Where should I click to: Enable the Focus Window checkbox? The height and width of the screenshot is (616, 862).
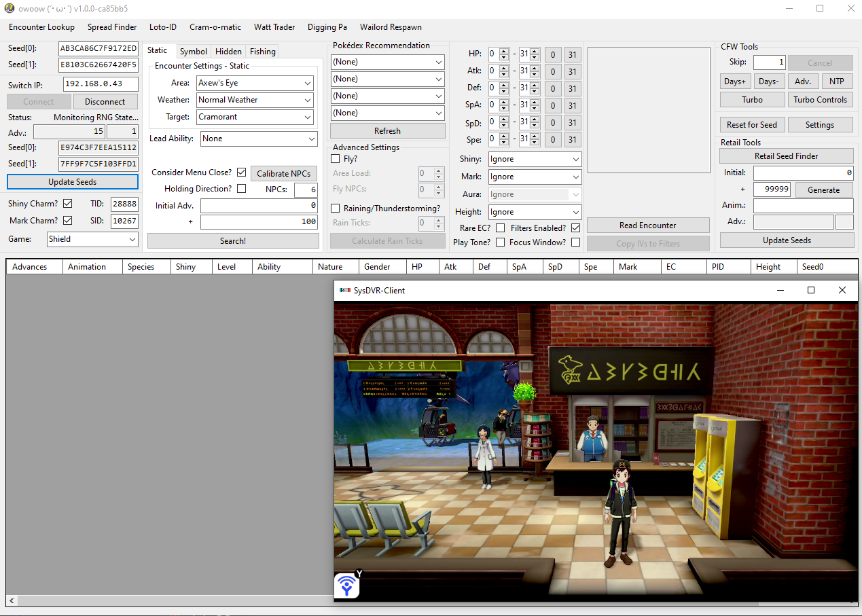click(x=575, y=242)
